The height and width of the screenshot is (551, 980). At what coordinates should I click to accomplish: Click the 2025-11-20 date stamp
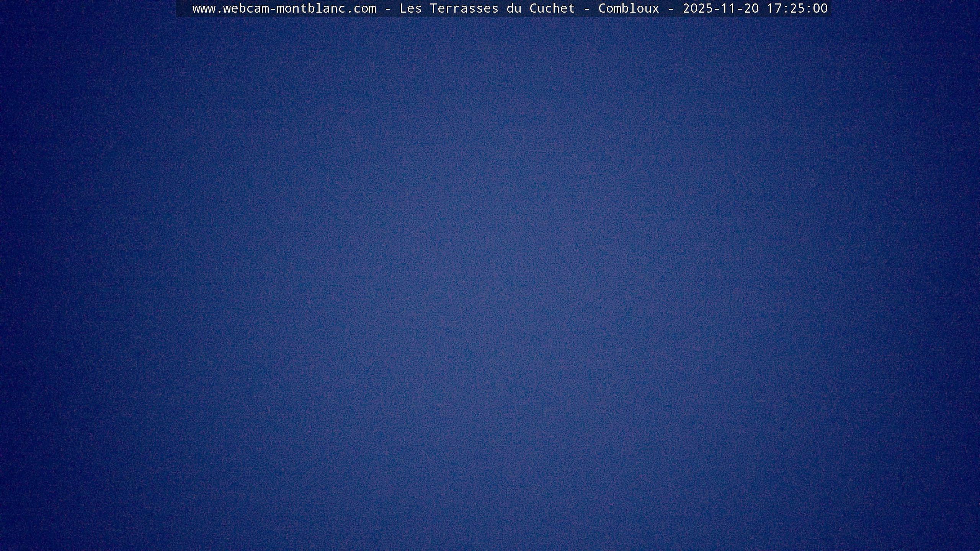720,8
